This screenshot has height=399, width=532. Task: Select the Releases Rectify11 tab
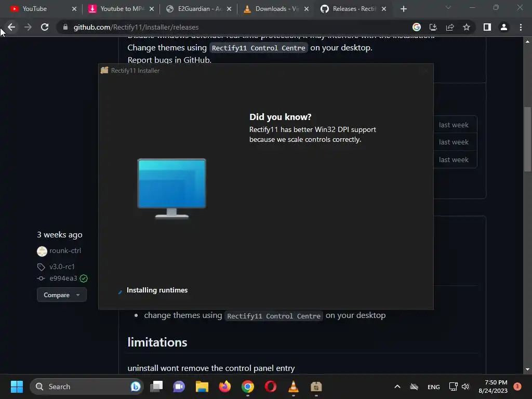(353, 9)
